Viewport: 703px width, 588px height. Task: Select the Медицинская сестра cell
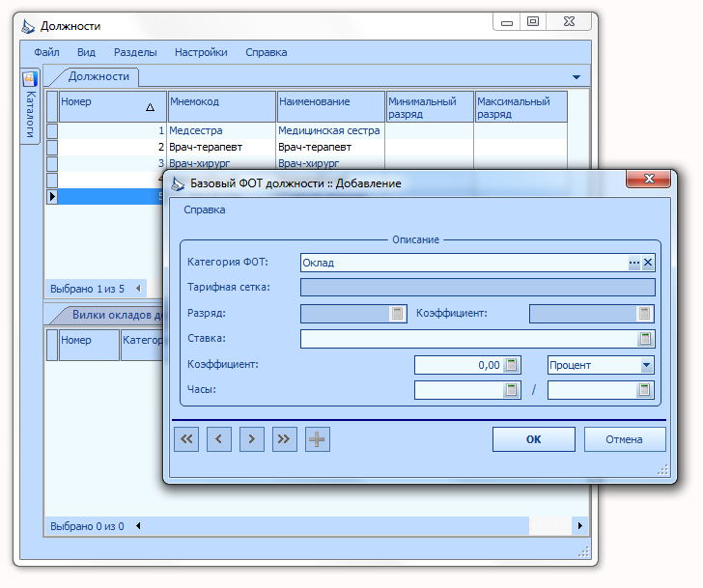(330, 131)
